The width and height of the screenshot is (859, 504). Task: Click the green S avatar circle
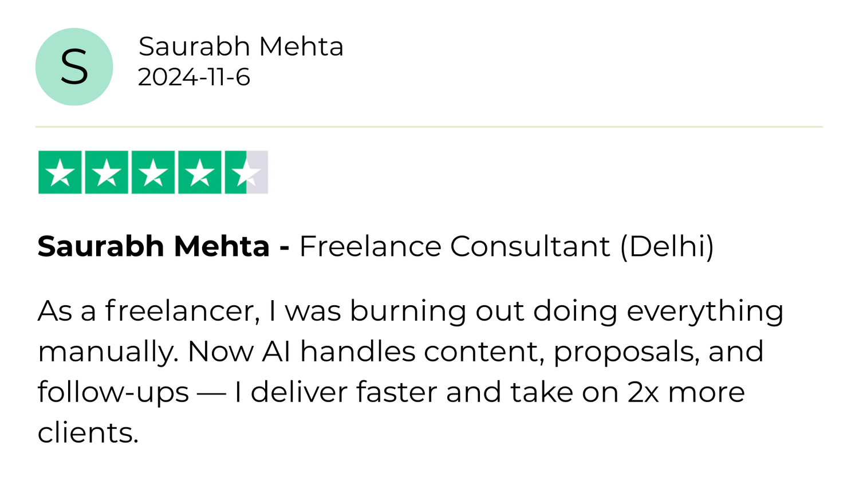(74, 67)
